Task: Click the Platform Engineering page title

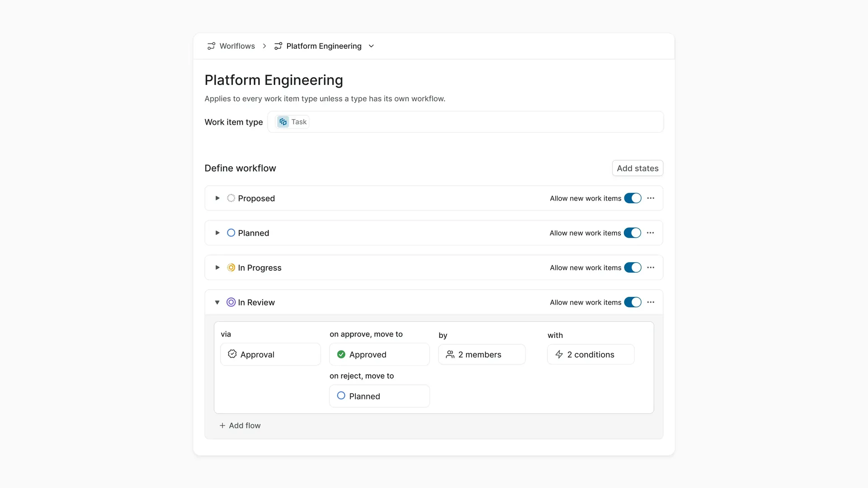Action: (274, 80)
